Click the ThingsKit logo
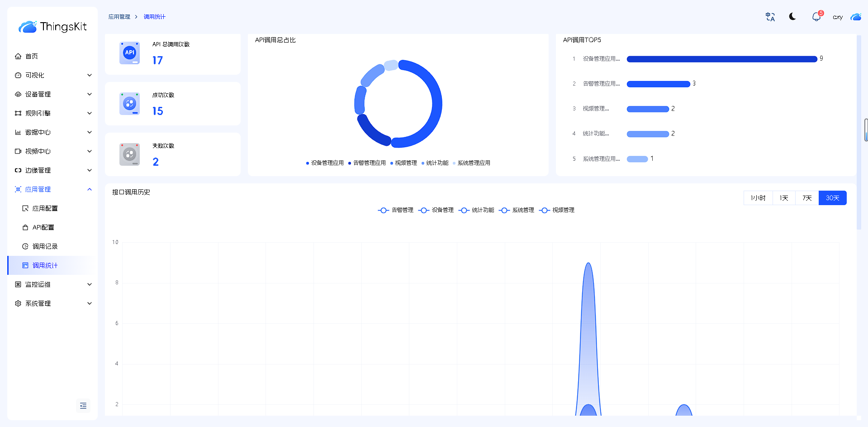 pos(52,27)
